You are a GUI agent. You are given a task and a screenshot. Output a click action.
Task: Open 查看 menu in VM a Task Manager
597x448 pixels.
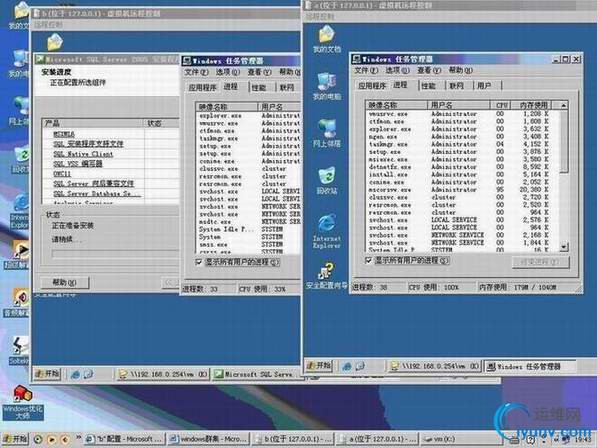point(429,70)
